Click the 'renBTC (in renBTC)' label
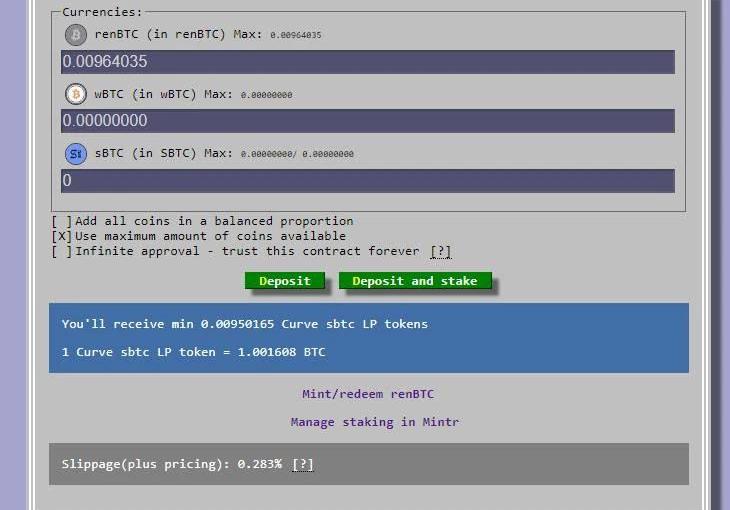The height and width of the screenshot is (510, 730). (160, 34)
